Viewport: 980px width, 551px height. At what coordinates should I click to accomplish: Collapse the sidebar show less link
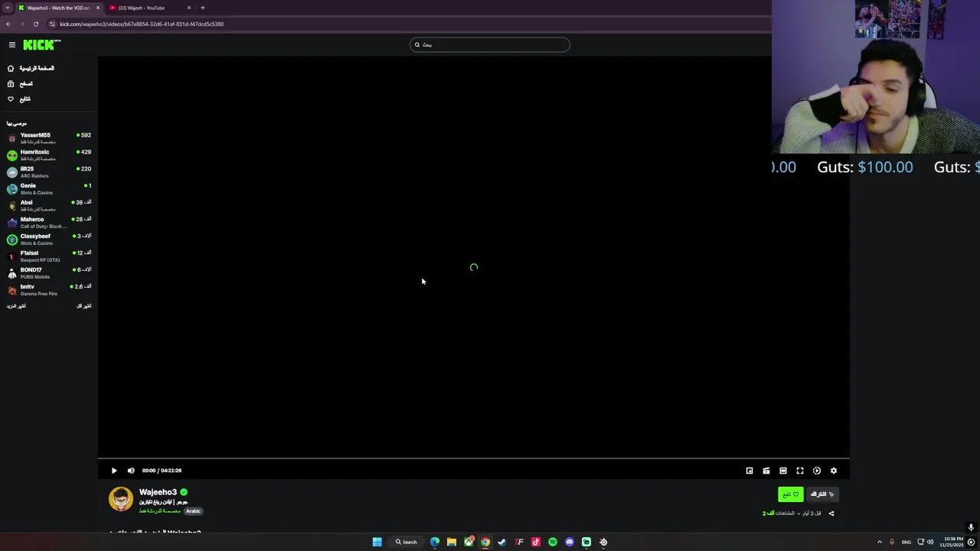[83, 306]
